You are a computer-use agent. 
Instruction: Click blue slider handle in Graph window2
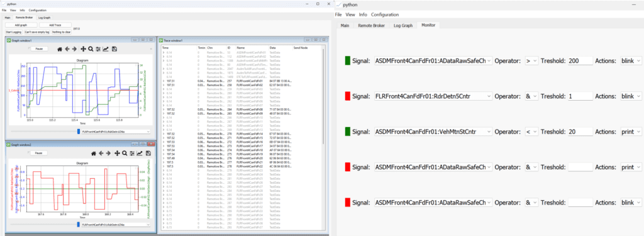(x=79, y=225)
